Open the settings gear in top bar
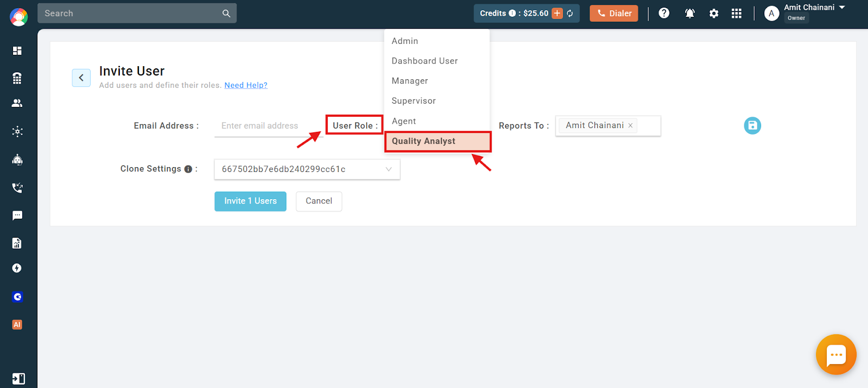Screen dimensions: 868x388 coord(714,14)
